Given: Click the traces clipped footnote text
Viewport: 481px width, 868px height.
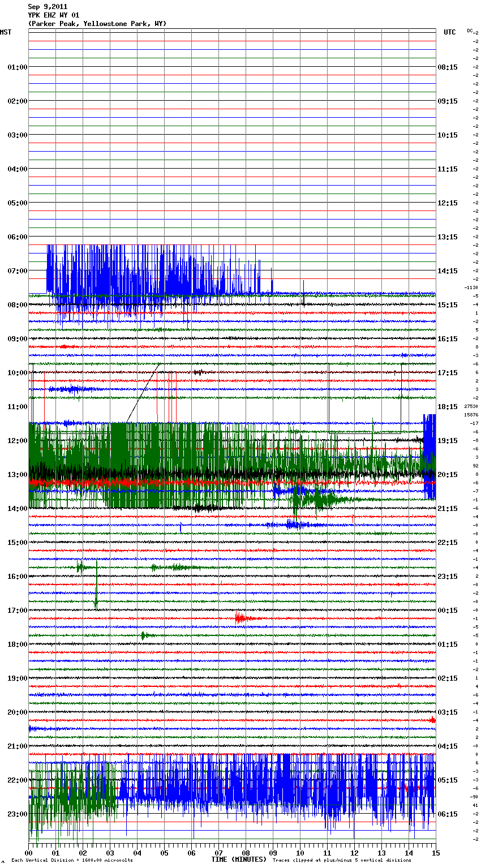Looking at the screenshot, I should [x=342, y=861].
